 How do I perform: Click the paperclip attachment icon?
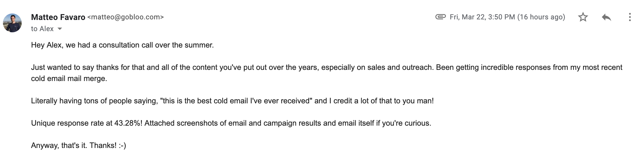pos(440,17)
